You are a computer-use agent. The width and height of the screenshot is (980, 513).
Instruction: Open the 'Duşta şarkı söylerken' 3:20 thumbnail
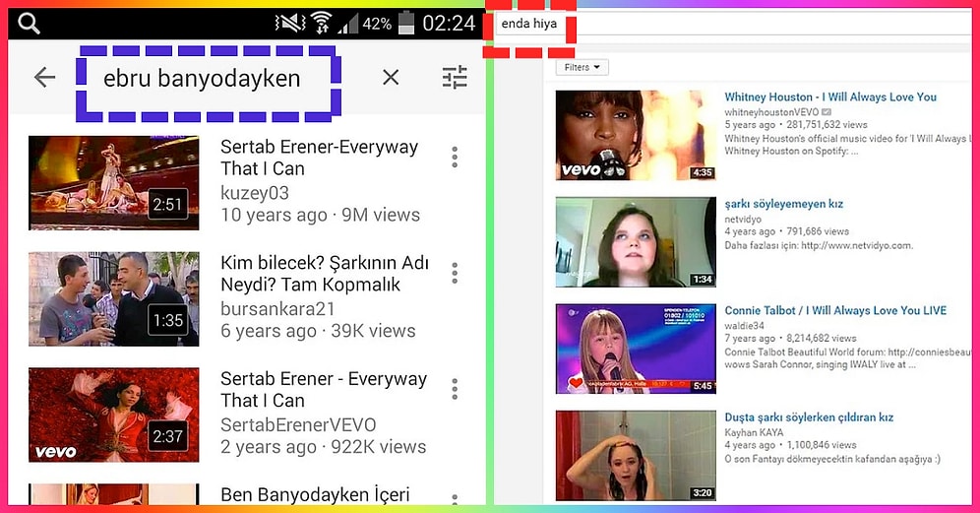(636, 456)
